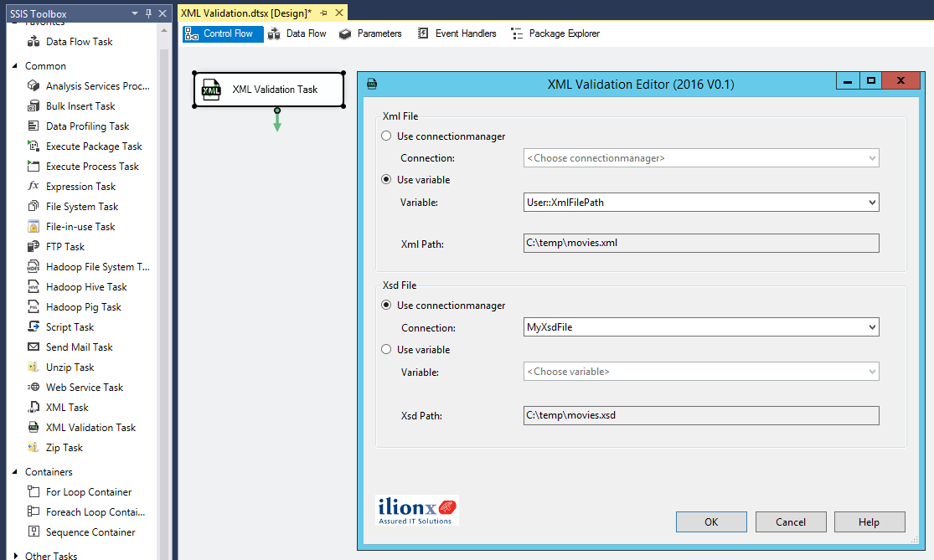Viewport: 934px width, 560px height.
Task: Select the XML Task icon
Action: coord(34,407)
